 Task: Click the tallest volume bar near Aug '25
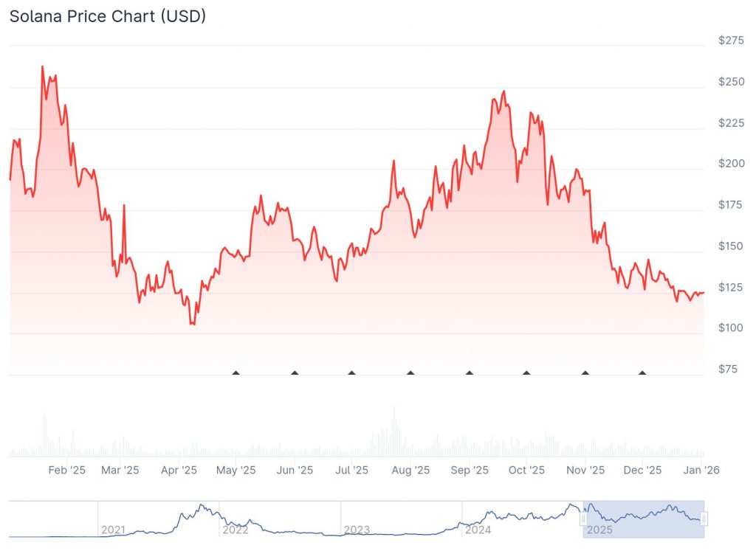point(394,432)
